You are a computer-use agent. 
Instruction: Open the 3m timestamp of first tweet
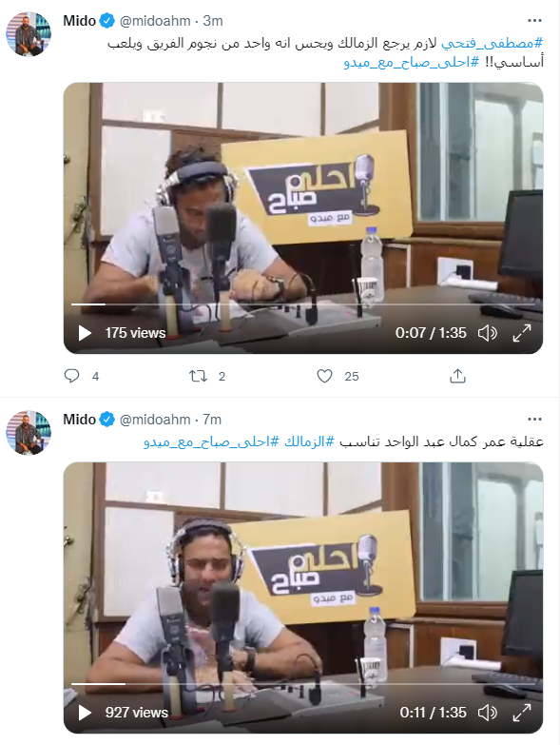(x=212, y=21)
